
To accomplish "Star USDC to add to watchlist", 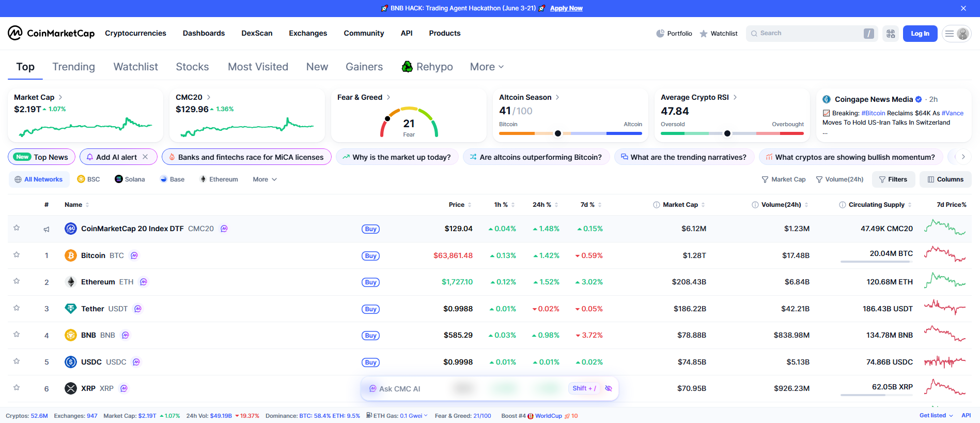I will (x=17, y=361).
